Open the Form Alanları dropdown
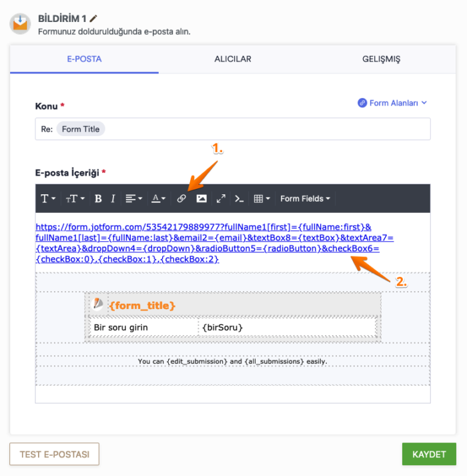This screenshot has height=476, width=467. 392,103
